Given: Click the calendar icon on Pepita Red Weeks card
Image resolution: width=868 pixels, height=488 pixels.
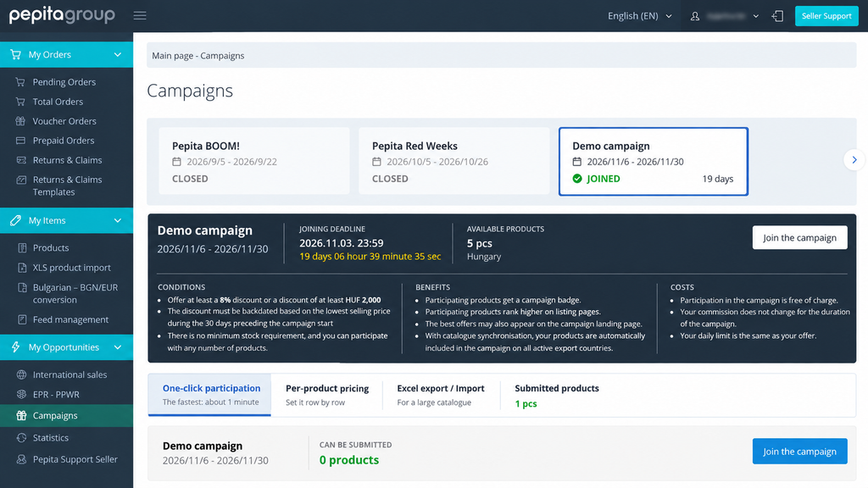Looking at the screenshot, I should tap(376, 162).
